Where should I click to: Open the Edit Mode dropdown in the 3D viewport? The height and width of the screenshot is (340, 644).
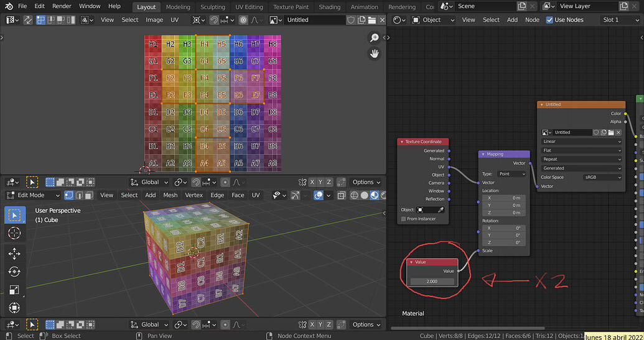32,195
